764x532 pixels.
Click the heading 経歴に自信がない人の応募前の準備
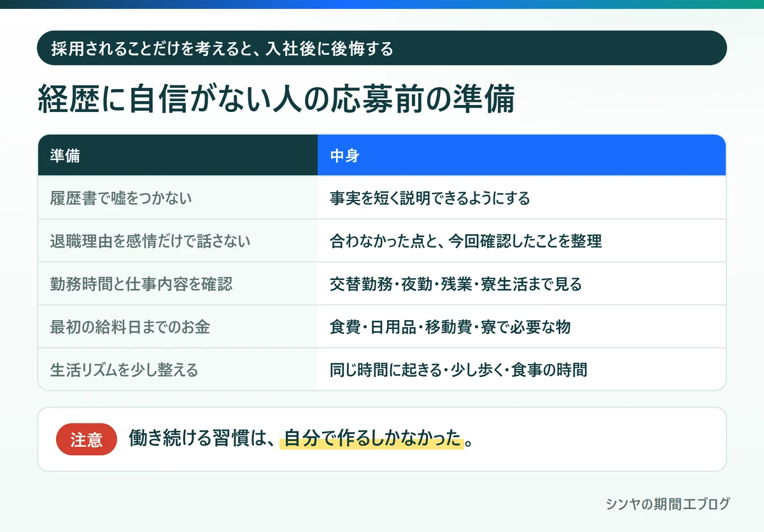(276, 99)
